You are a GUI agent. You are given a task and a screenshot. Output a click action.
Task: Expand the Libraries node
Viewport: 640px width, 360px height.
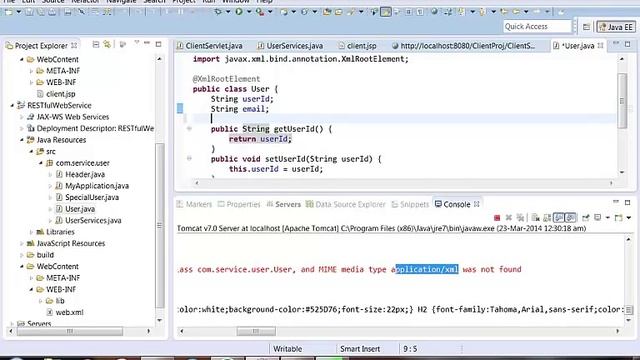tap(31, 232)
